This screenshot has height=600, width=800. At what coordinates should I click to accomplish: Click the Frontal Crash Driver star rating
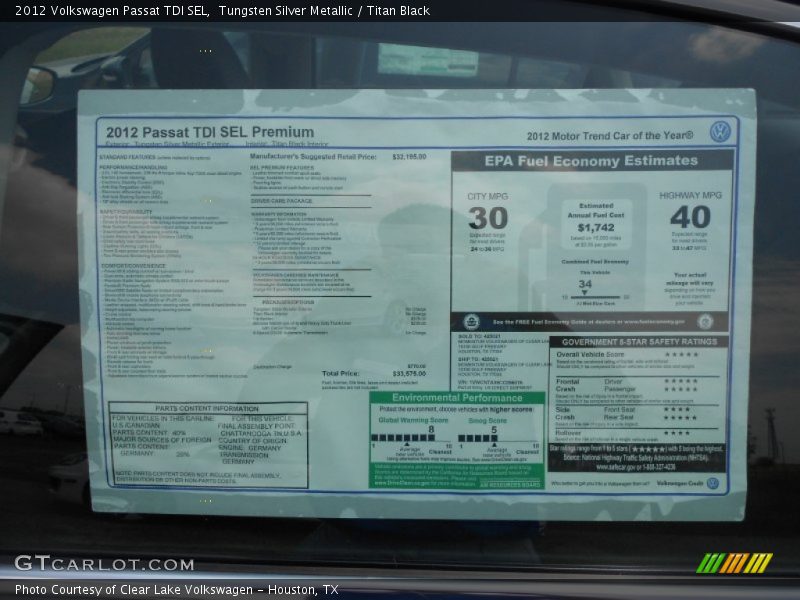(680, 381)
